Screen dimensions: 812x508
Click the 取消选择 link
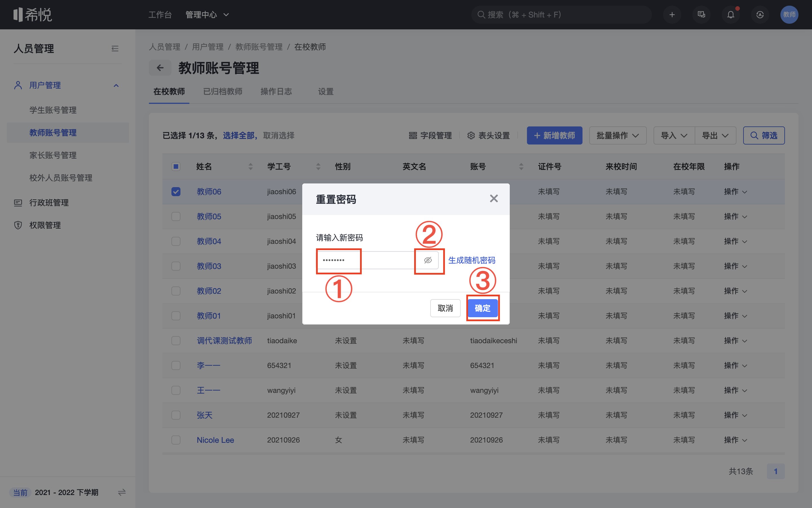tap(279, 135)
